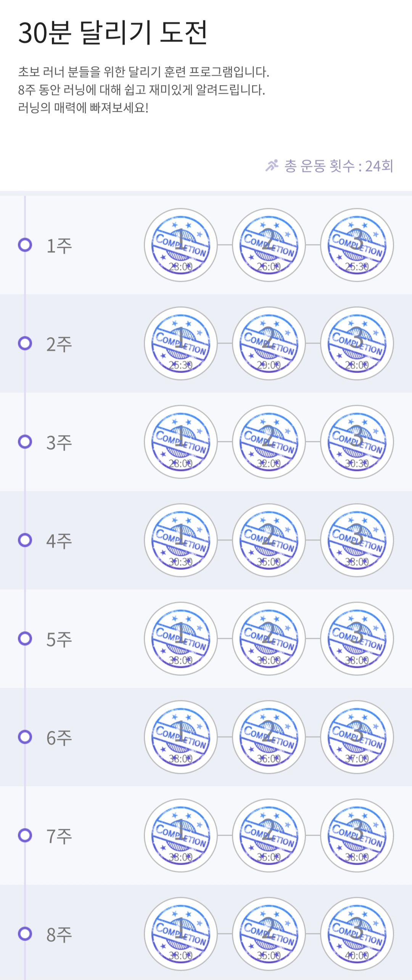Open week 1 session 1 completion stamp
The image size is (412, 980).
[x=181, y=245]
